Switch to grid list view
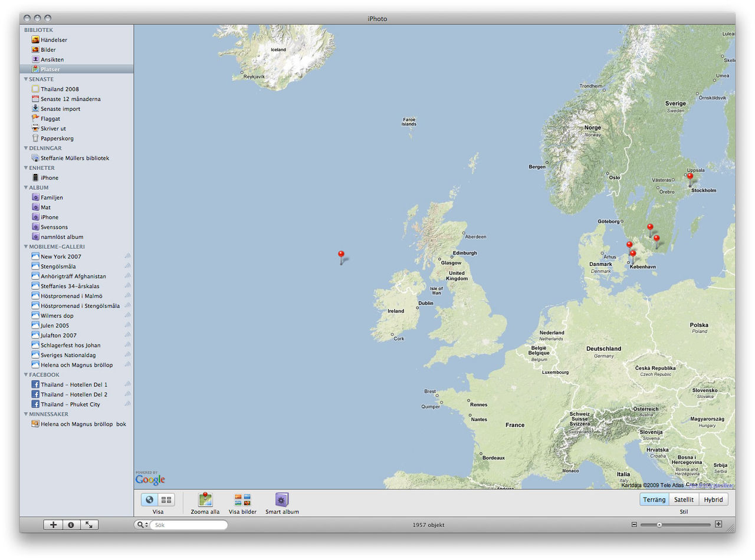This screenshot has height=560, width=755. click(166, 500)
